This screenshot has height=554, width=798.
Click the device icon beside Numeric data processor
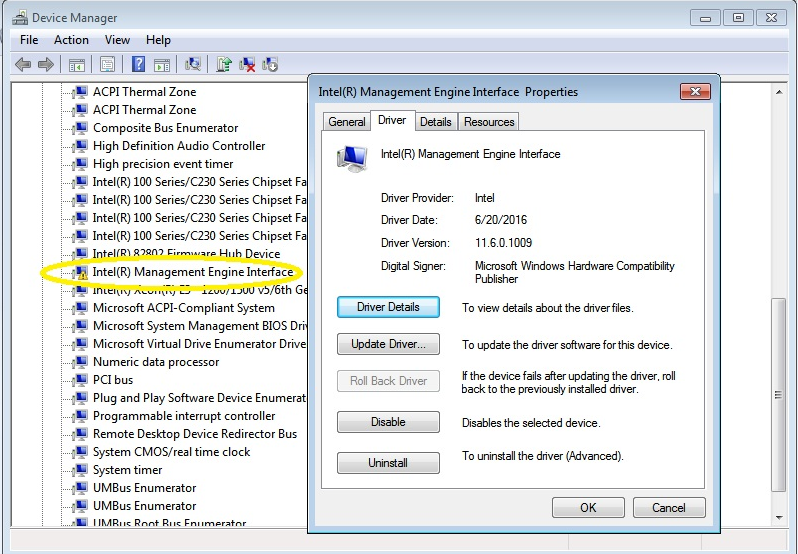79,362
